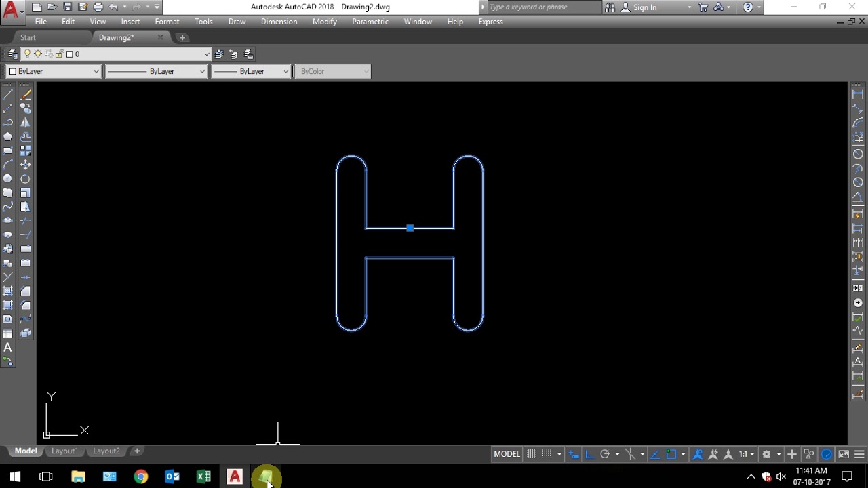Select the Circle draw tool
The image size is (868, 488).
(x=7, y=179)
